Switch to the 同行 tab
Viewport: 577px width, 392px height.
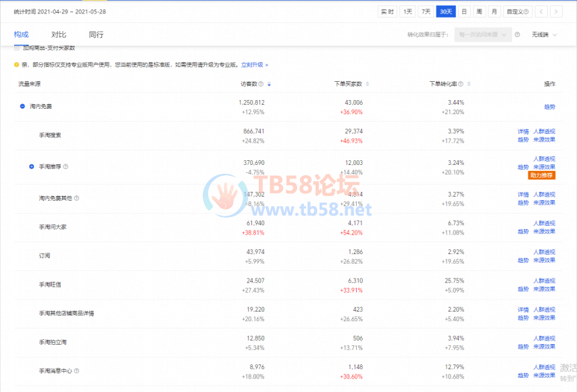(96, 34)
